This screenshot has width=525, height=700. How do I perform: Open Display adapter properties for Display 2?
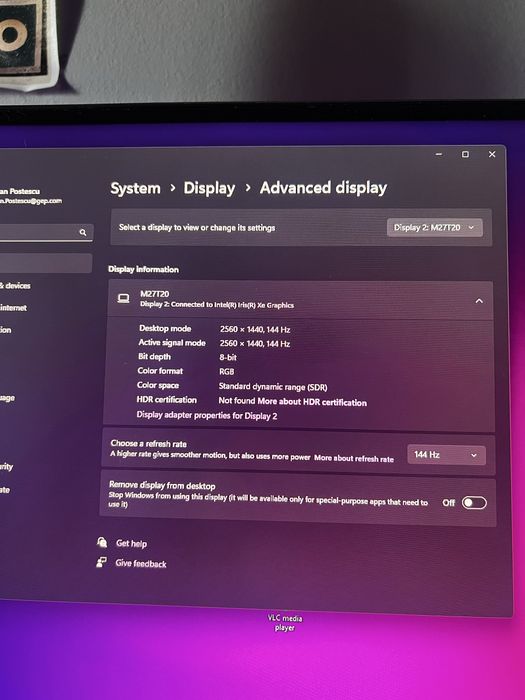point(207,416)
